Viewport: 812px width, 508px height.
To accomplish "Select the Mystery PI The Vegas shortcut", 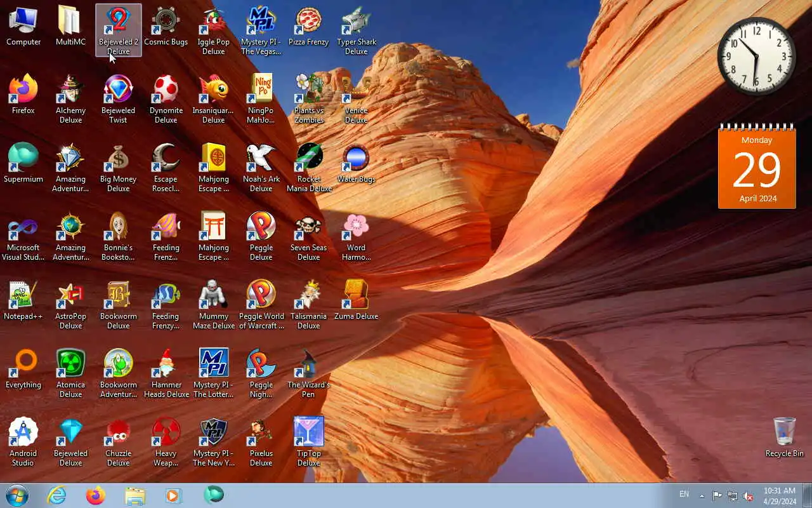I will click(x=261, y=30).
